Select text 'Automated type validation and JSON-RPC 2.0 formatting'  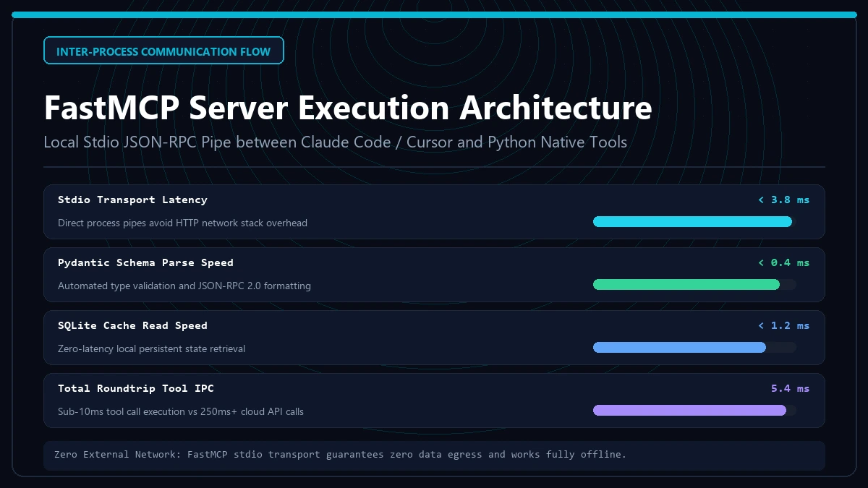(x=184, y=286)
